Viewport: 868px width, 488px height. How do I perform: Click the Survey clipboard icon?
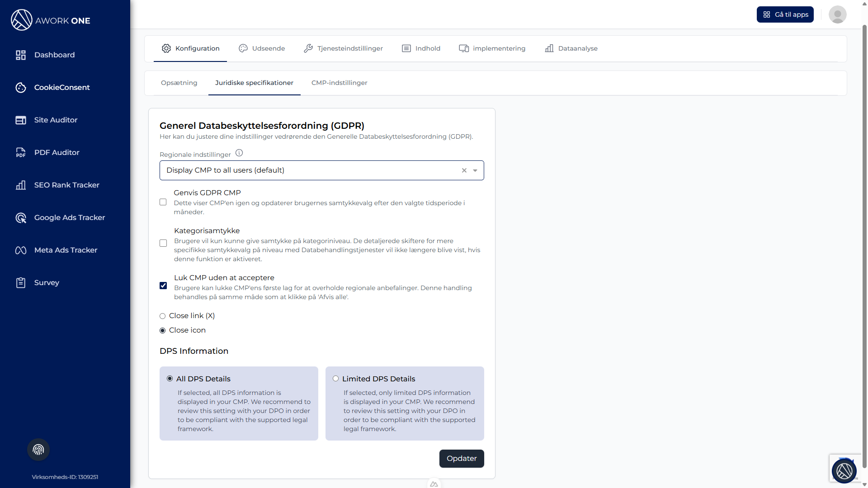click(x=21, y=283)
